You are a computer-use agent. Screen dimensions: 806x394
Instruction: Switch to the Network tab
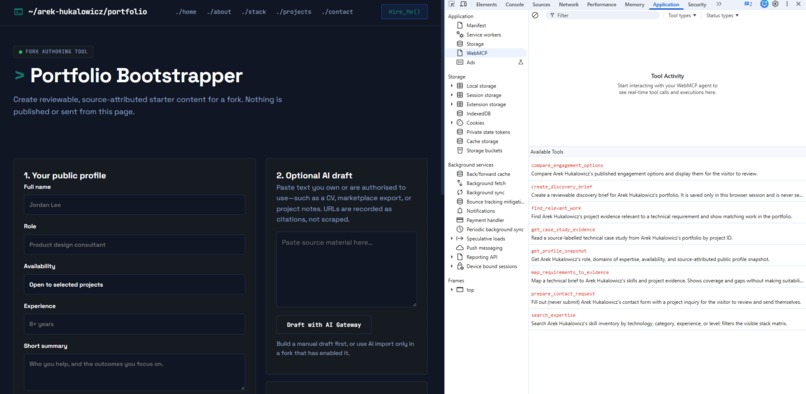click(x=569, y=4)
